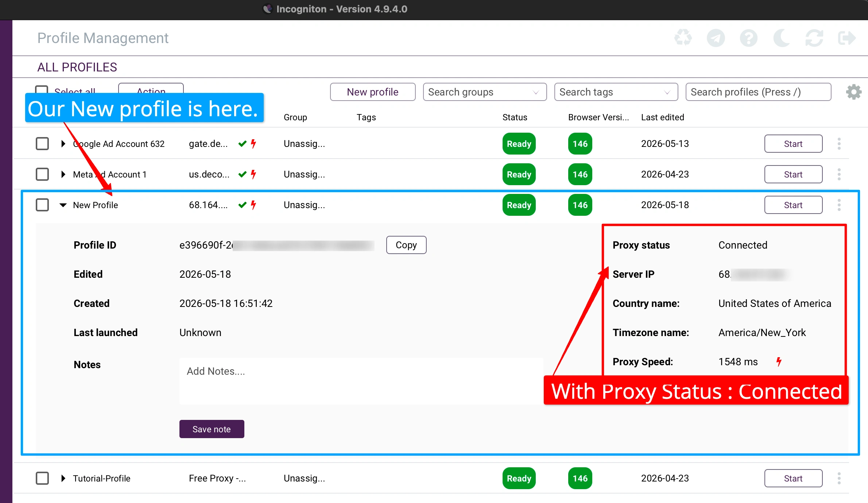Open the Search groups dropdown

pos(485,92)
